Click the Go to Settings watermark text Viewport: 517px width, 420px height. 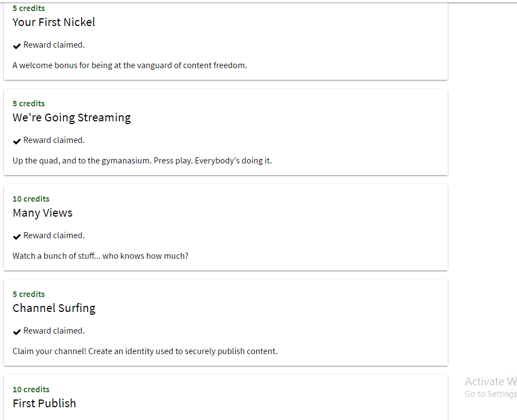(x=490, y=394)
